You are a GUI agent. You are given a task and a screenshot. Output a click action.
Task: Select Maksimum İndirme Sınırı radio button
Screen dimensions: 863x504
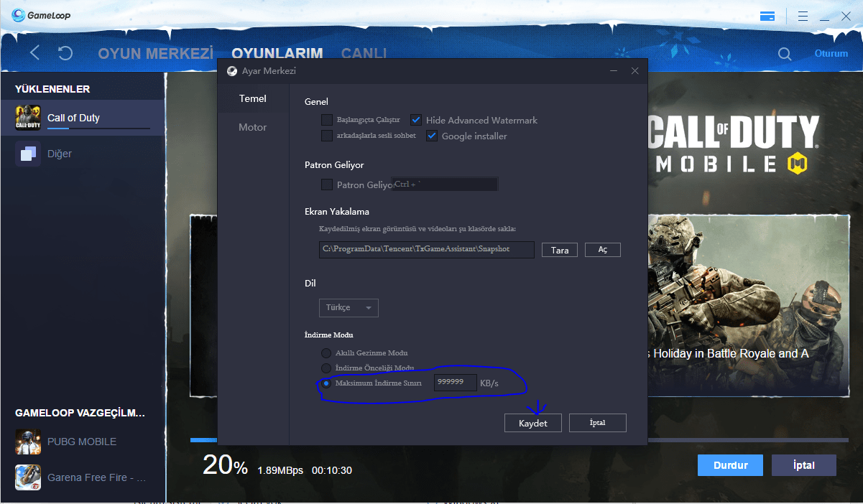point(326,383)
